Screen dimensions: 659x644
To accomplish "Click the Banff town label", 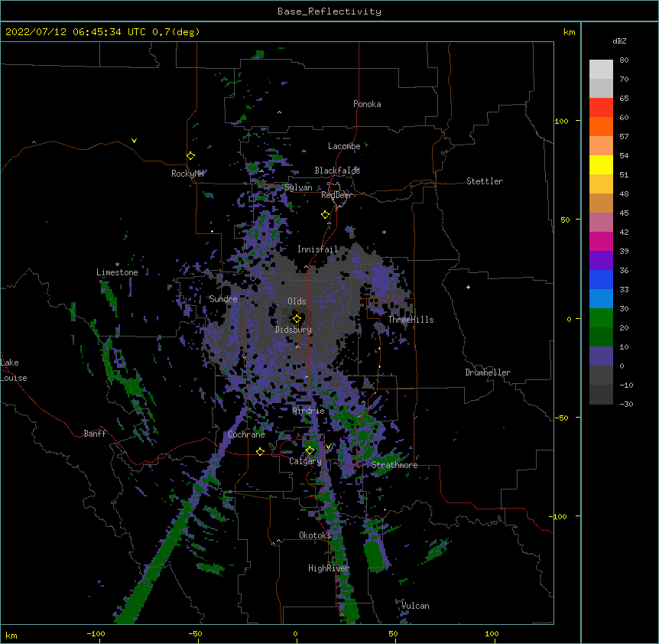I will [95, 434].
